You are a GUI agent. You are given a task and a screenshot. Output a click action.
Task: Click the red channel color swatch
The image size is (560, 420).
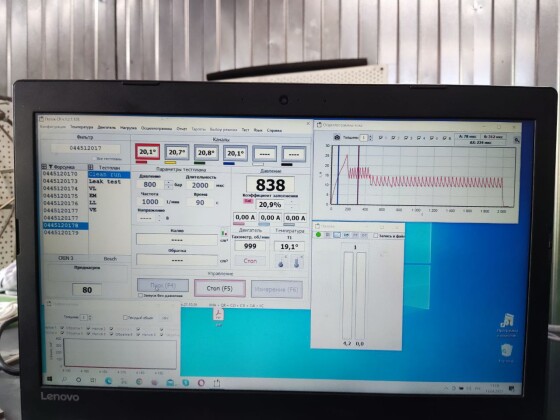pyautogui.click(x=141, y=162)
